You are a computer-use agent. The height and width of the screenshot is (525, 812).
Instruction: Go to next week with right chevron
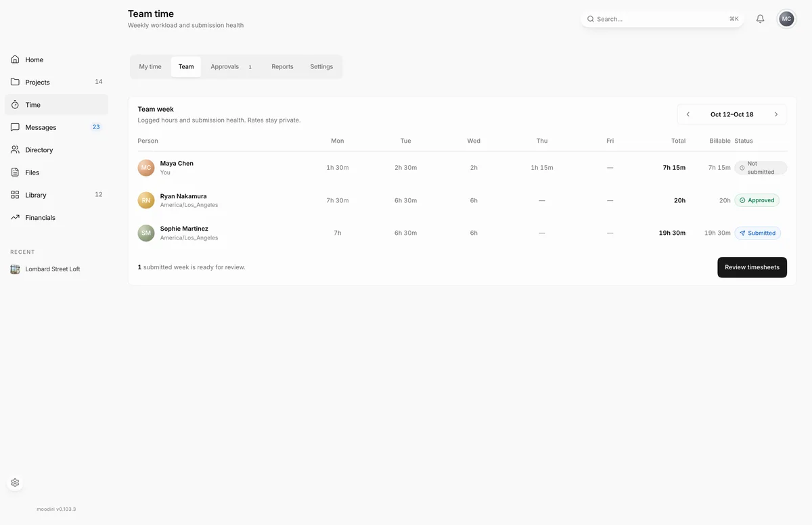click(776, 114)
